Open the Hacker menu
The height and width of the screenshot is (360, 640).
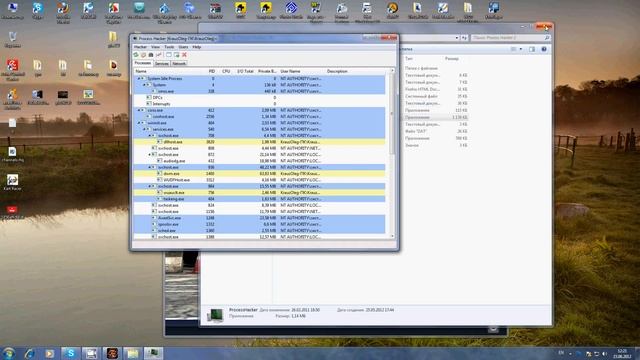tap(140, 47)
